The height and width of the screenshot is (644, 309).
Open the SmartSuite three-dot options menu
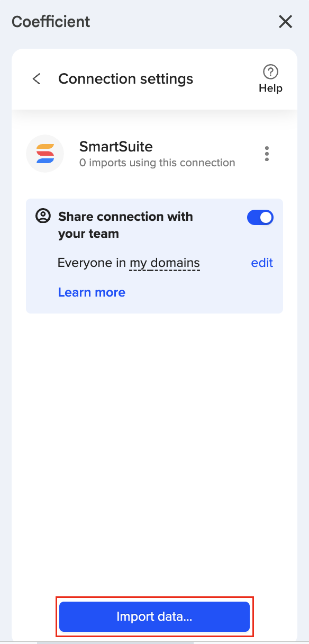pos(267,154)
